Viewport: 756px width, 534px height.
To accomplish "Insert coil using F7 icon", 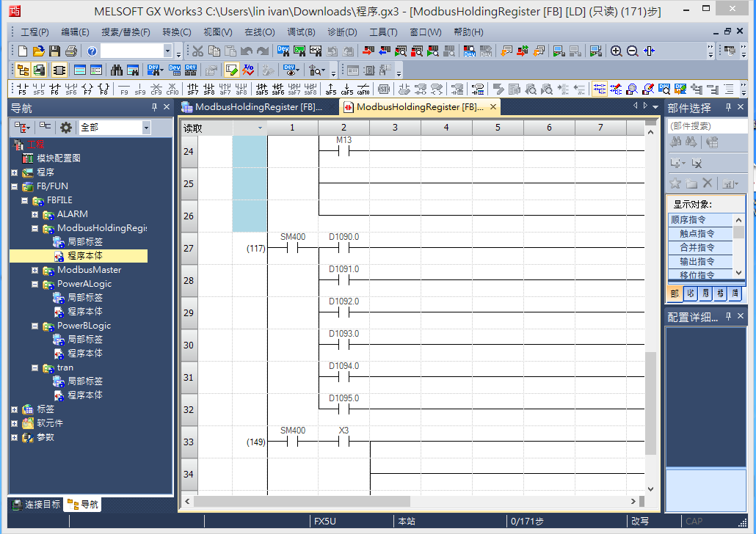I will coord(87,89).
